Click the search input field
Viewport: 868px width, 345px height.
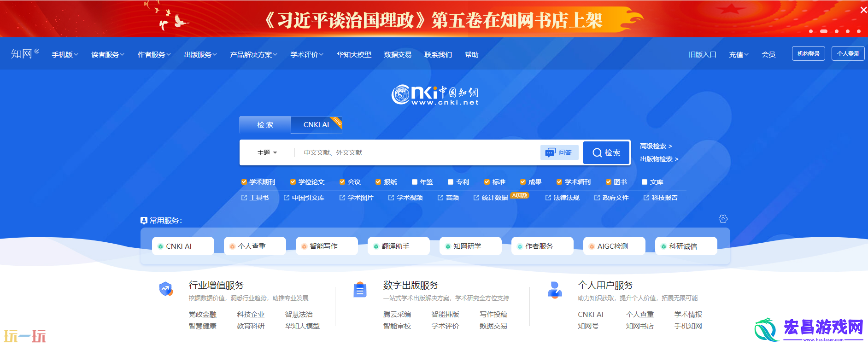pyautogui.click(x=417, y=152)
